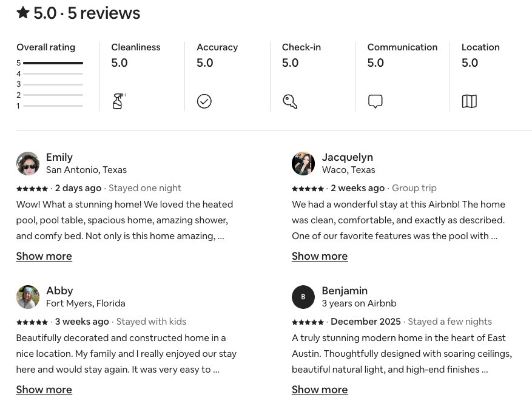The image size is (532, 406).
Task: Click the communication speech bubble icon
Action: click(375, 101)
